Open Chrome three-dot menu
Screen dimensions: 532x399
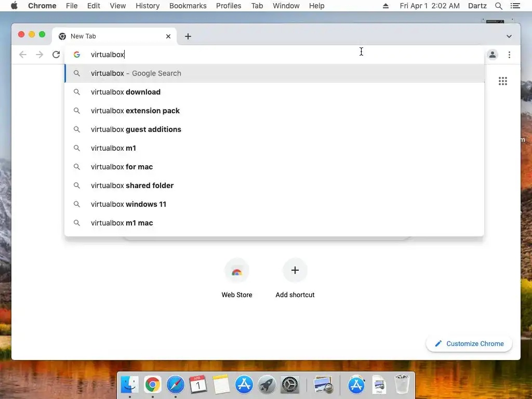pos(509,55)
